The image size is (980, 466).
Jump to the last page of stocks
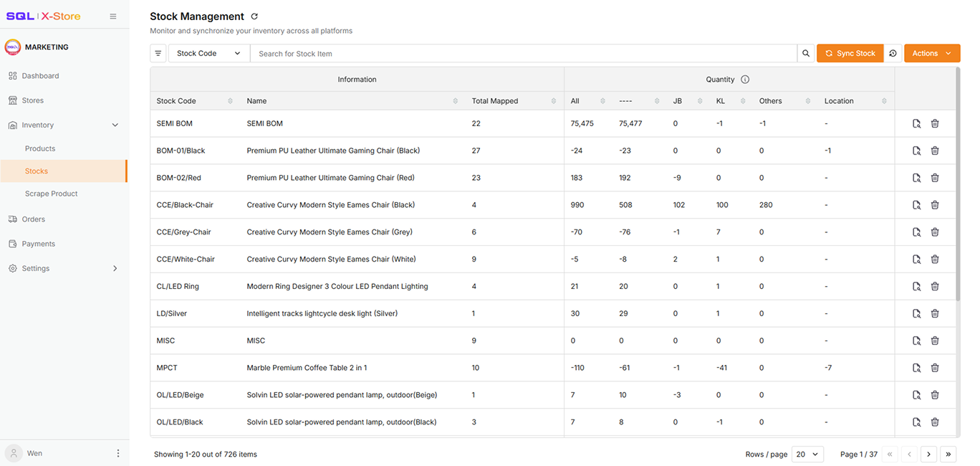948,455
